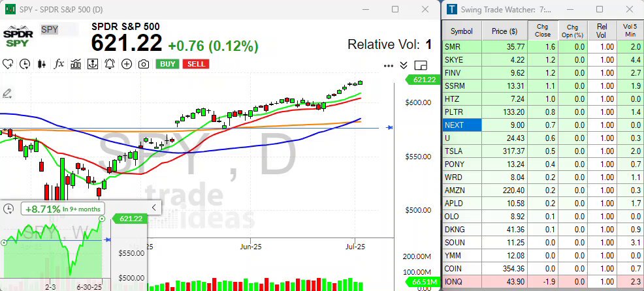Click the anchor icon in chart toolbar

pyautogui.click(x=93, y=64)
